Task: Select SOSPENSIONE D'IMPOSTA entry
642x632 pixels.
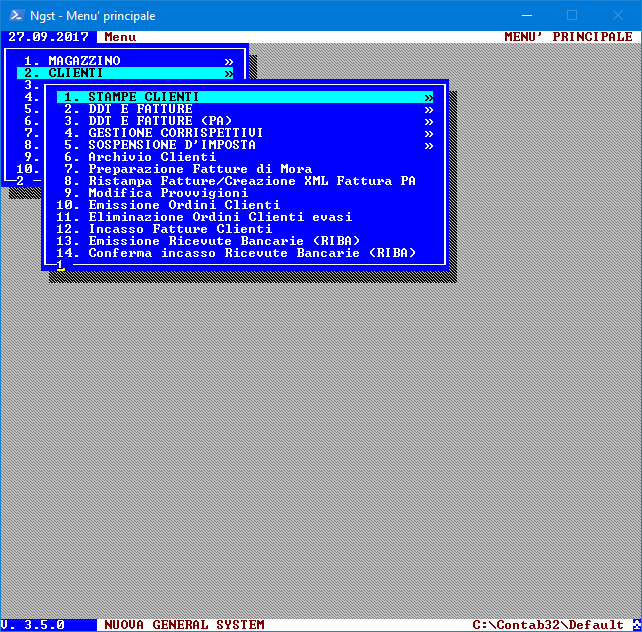Action: click(171, 145)
